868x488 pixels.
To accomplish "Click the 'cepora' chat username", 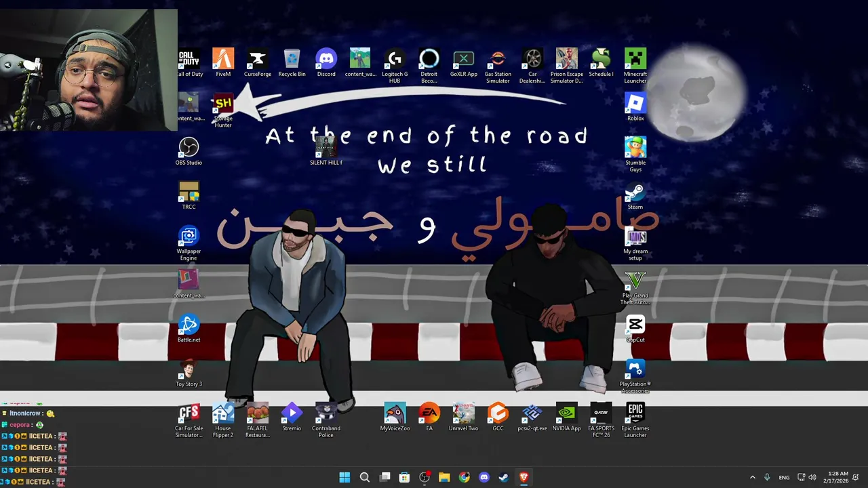I will 20,425.
